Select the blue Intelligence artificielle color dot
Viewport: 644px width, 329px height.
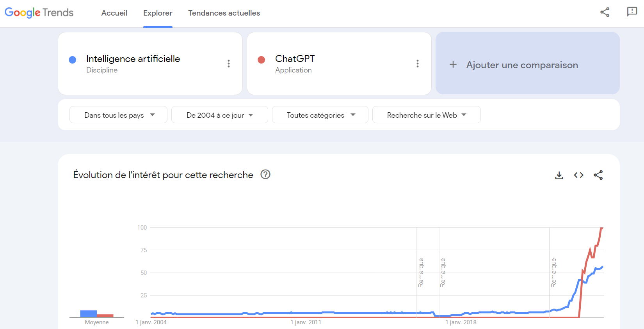(x=72, y=59)
